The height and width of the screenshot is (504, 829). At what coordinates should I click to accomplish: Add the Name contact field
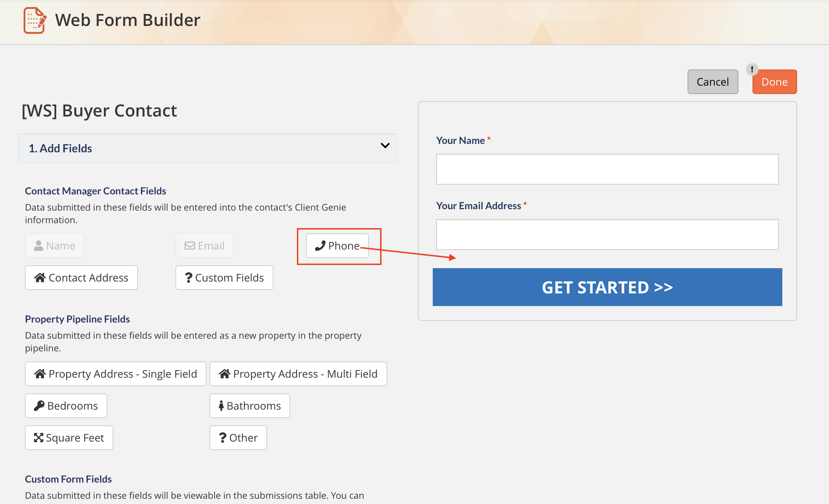[55, 246]
